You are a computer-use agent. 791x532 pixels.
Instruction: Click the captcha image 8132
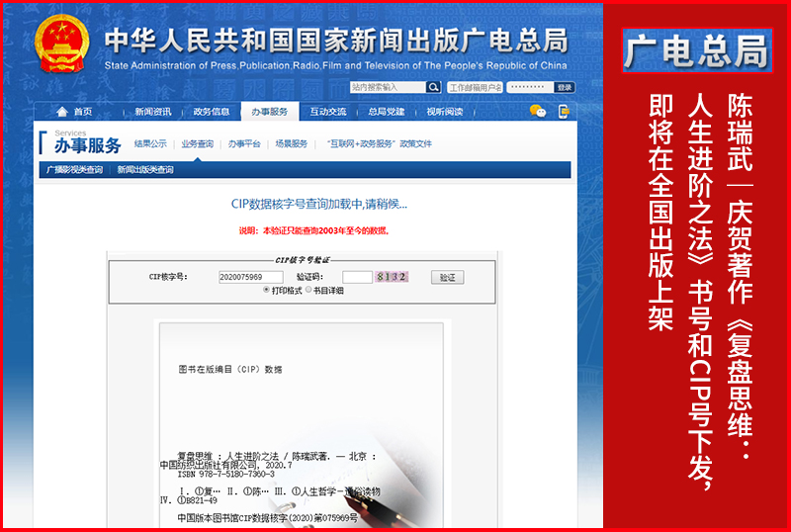pyautogui.click(x=393, y=277)
